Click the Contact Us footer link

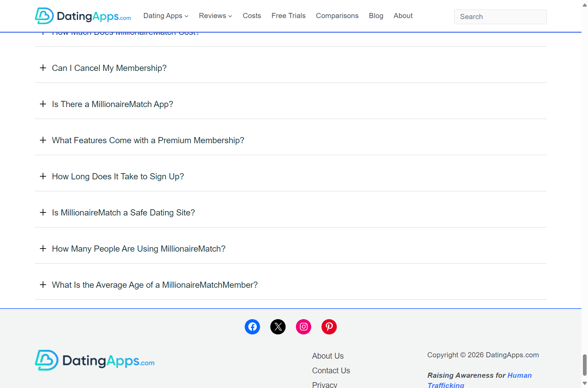click(x=331, y=371)
